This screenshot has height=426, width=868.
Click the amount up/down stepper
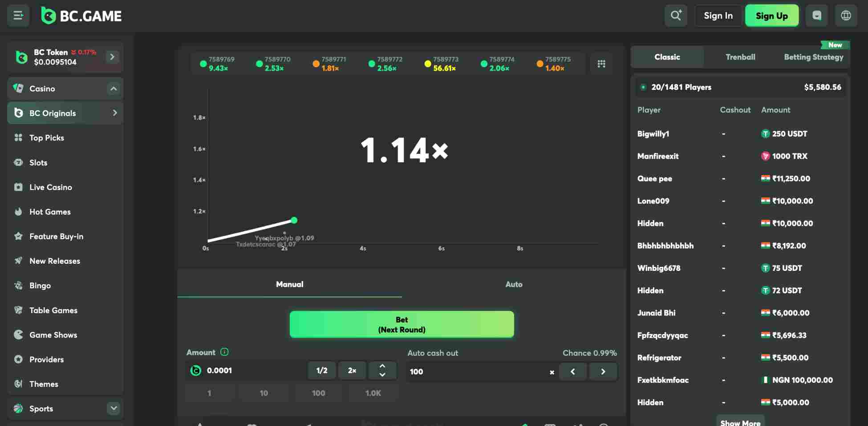pos(382,370)
